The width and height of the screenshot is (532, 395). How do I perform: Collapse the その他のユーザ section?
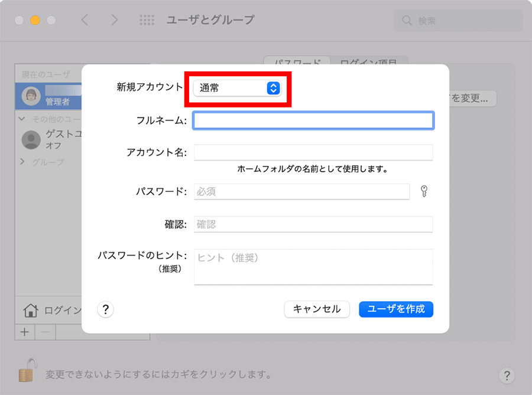click(22, 119)
